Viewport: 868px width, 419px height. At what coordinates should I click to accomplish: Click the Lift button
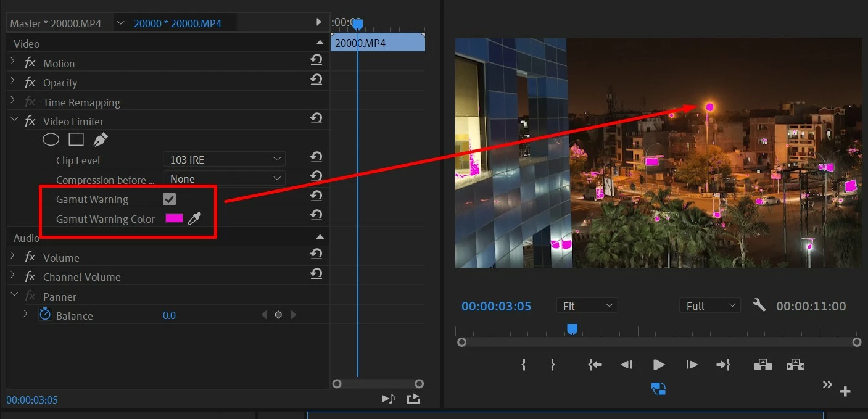coord(763,365)
